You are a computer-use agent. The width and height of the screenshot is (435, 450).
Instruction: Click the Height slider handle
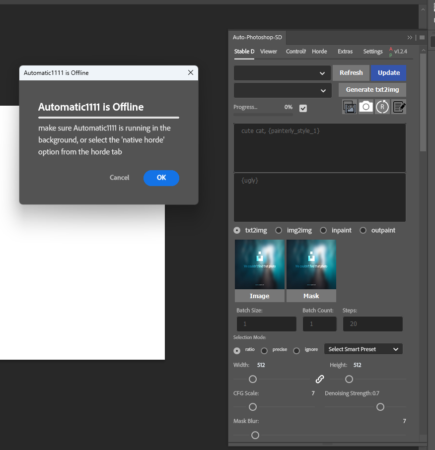pyautogui.click(x=349, y=379)
